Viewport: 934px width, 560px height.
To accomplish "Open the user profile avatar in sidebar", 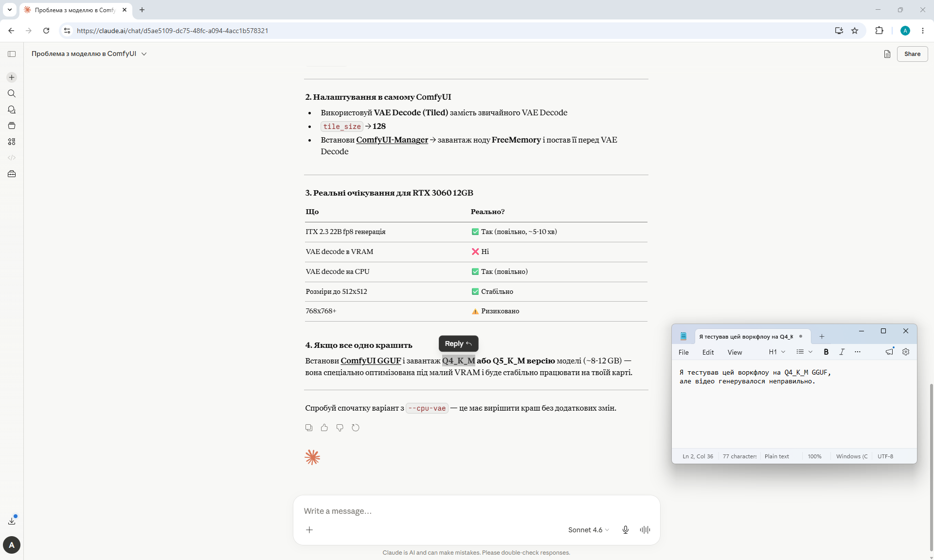I will coord(12,545).
